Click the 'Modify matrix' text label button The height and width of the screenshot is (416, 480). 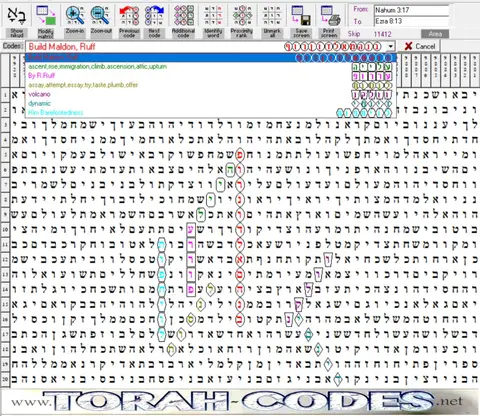(46, 33)
